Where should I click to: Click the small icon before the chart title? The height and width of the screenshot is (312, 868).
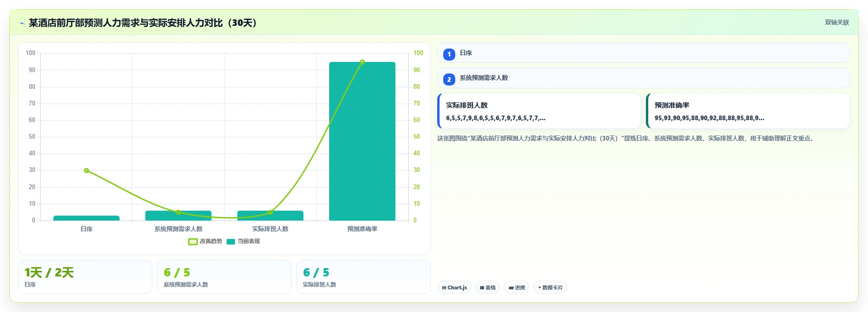(x=22, y=23)
